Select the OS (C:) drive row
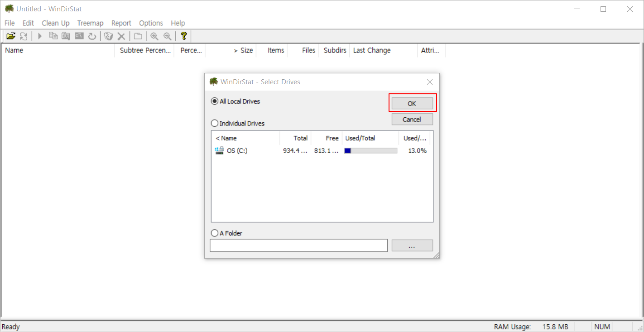 click(x=321, y=151)
